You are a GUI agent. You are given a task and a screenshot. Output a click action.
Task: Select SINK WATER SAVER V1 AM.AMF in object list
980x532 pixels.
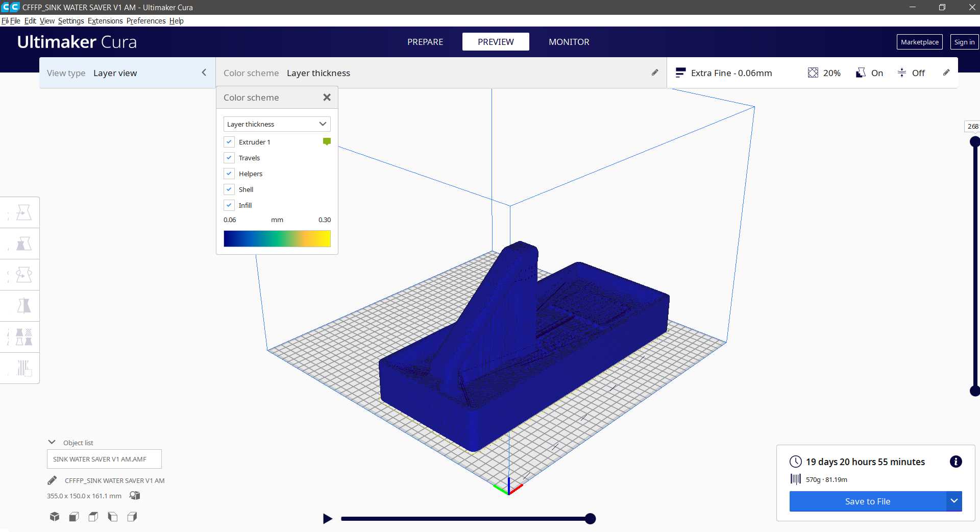(x=104, y=459)
